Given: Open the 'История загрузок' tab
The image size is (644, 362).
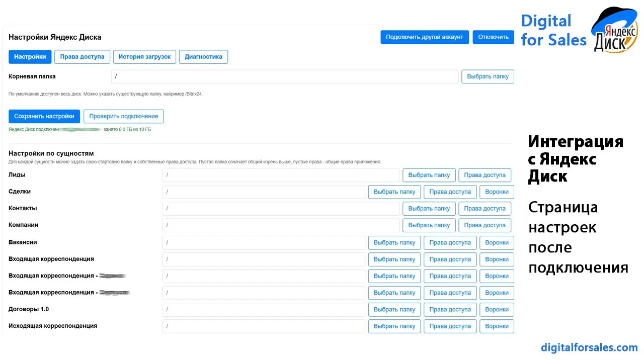Looking at the screenshot, I should point(144,57).
